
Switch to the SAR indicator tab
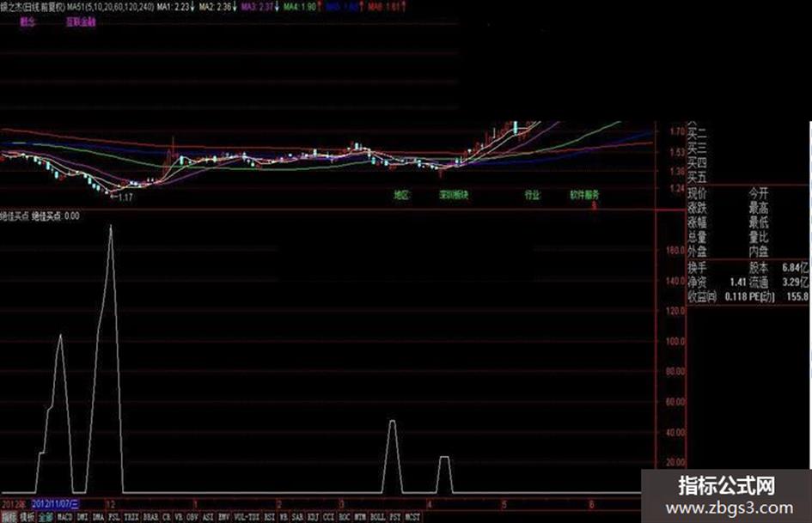click(x=297, y=517)
